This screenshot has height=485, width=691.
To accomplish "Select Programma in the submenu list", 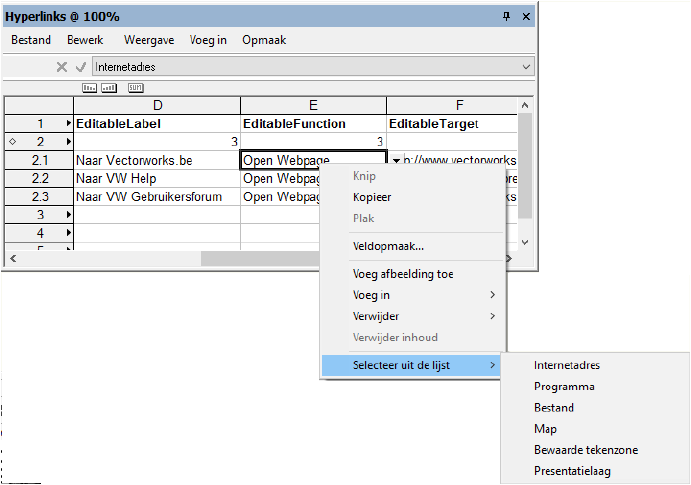I will [x=595, y=386].
